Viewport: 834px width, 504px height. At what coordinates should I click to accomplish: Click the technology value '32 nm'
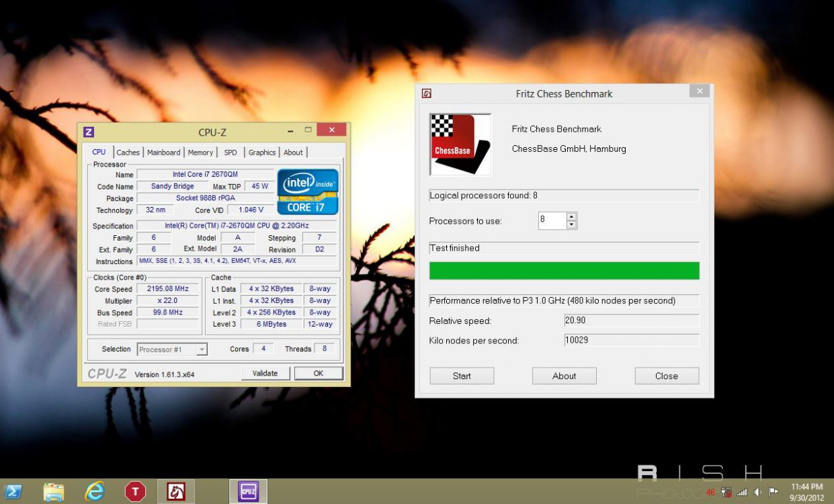(x=155, y=210)
